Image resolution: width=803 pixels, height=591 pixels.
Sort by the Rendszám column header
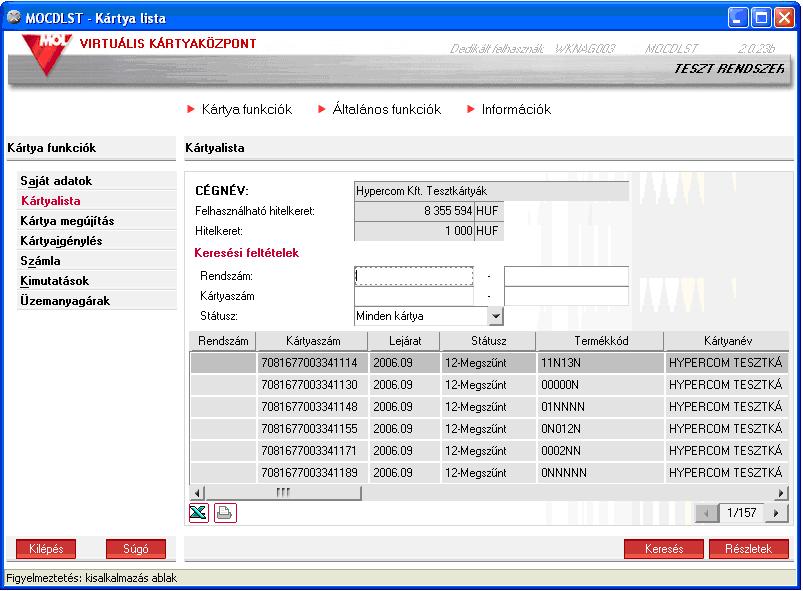click(223, 341)
